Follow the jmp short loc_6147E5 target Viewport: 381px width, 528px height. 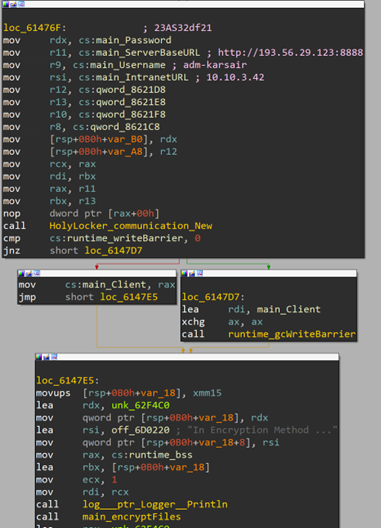click(129, 297)
